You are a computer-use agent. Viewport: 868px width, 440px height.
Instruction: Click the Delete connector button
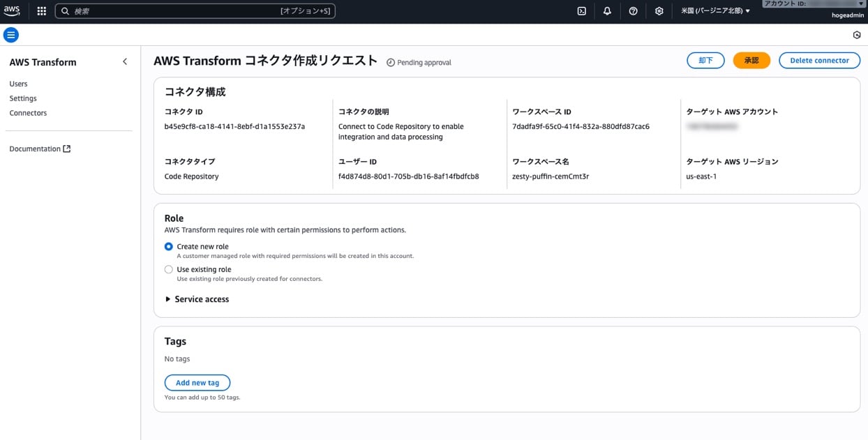click(x=819, y=61)
